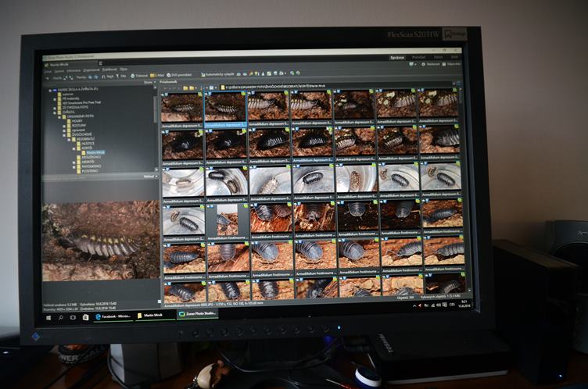Click the large preview image in Náhled panel
This screenshot has width=588, height=389.
pyautogui.click(x=101, y=241)
